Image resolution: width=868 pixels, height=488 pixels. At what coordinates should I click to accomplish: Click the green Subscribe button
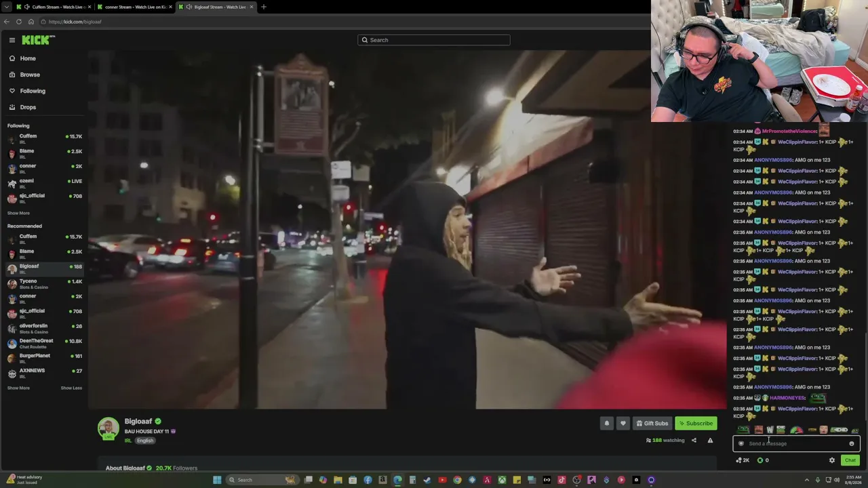tap(696, 424)
